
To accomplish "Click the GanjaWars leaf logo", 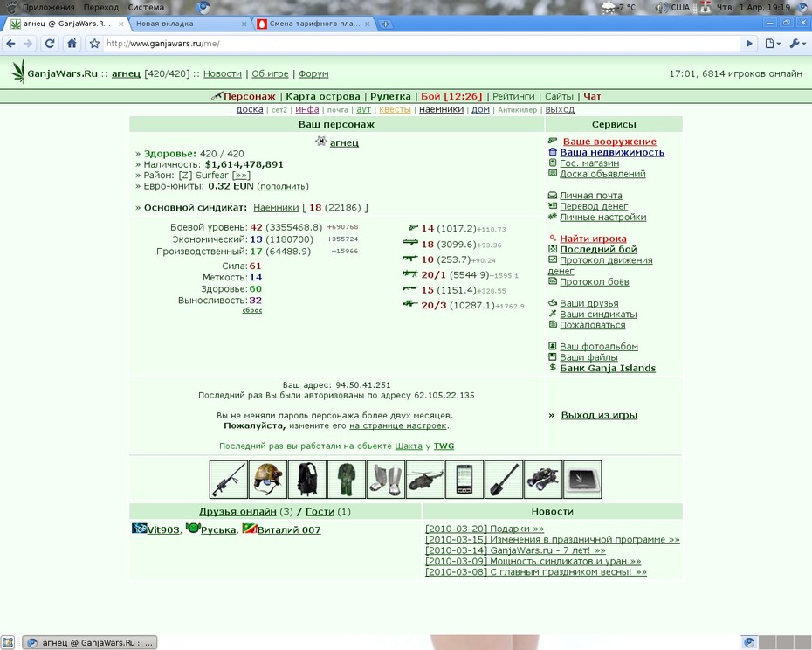I will tap(18, 72).
